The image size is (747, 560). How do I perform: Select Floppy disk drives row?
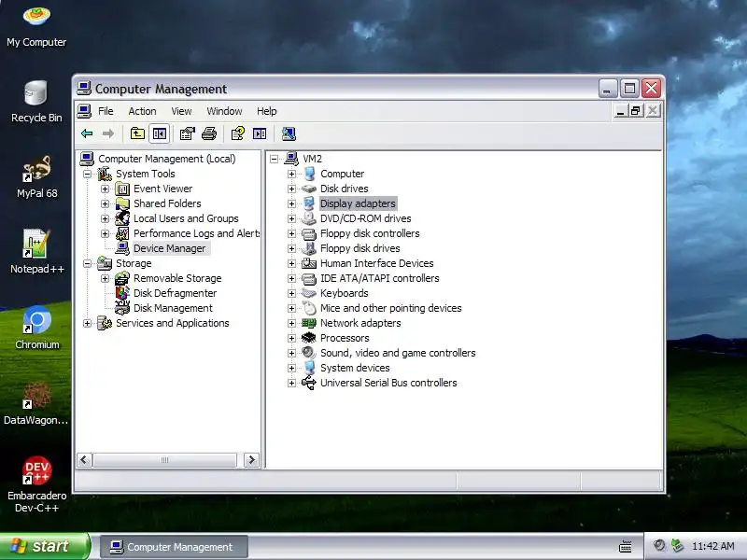click(x=360, y=248)
